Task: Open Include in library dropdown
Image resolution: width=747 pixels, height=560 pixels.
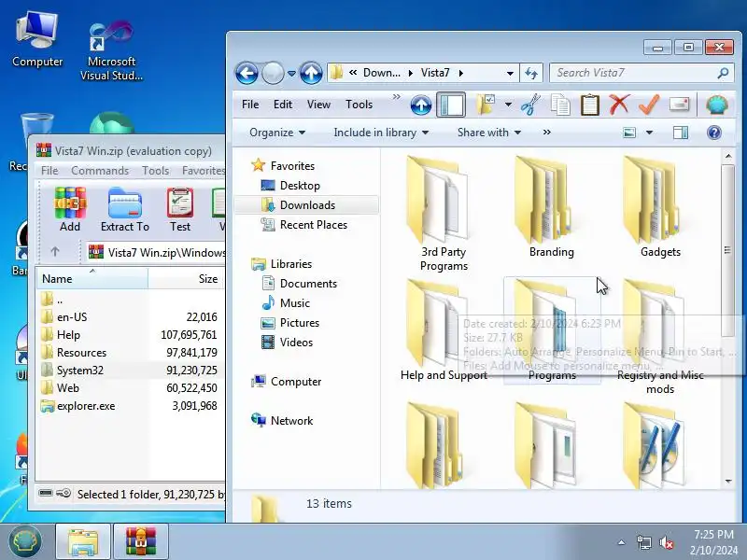Action: [x=381, y=133]
